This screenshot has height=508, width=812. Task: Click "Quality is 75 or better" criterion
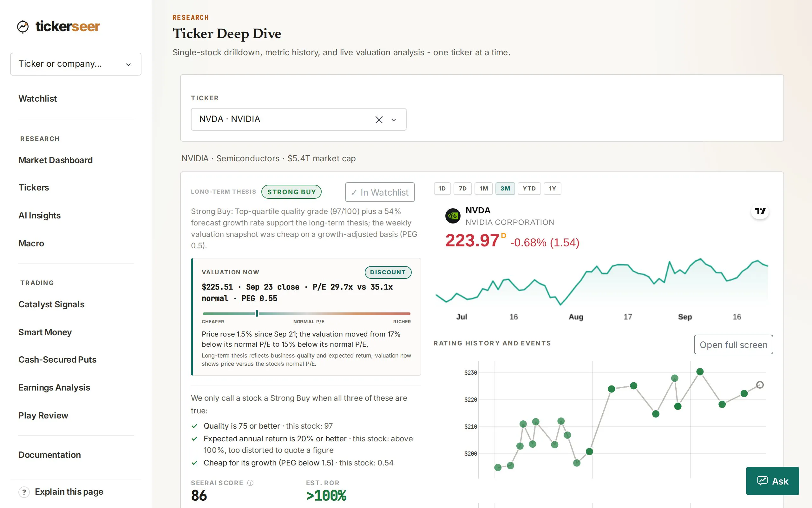[x=242, y=426]
